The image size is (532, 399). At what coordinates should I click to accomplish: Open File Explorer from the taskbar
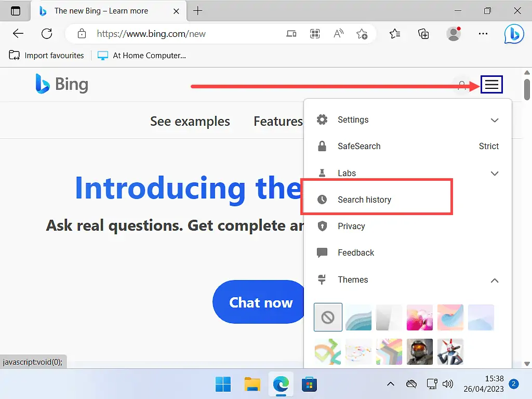point(252,384)
